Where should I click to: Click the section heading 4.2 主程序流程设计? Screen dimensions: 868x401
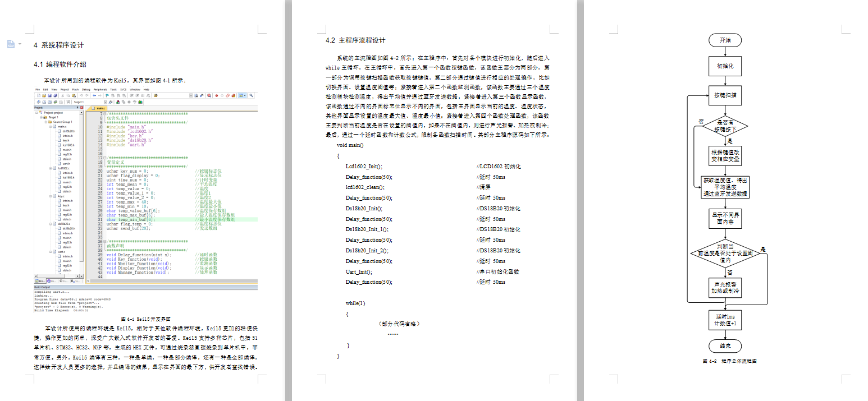355,41
